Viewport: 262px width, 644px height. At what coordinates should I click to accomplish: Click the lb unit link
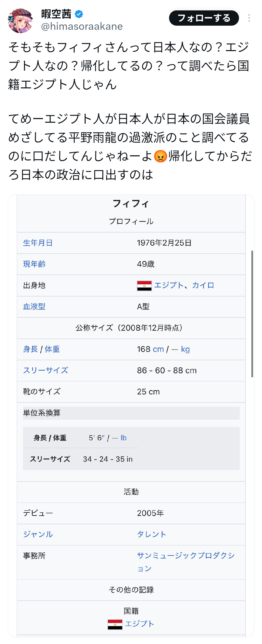coord(123,438)
